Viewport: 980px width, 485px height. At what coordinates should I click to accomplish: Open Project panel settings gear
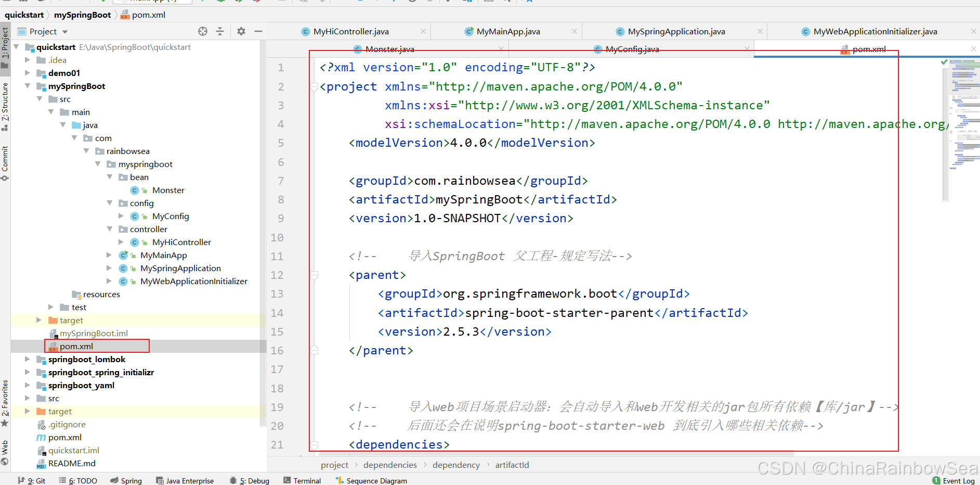click(x=241, y=31)
